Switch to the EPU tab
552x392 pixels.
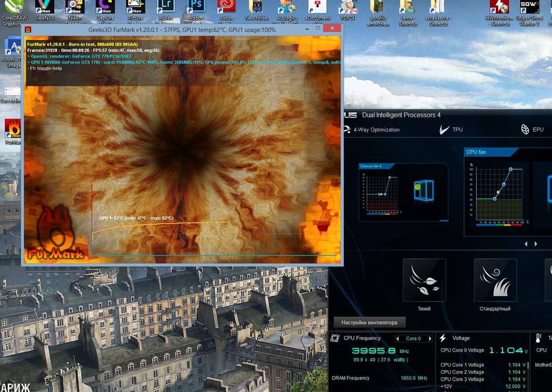tap(532, 130)
